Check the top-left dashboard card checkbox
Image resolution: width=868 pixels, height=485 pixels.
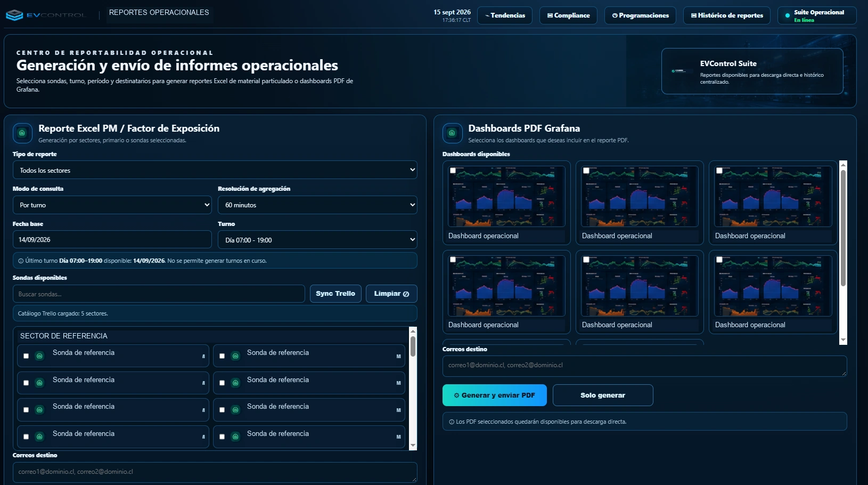[x=453, y=171]
